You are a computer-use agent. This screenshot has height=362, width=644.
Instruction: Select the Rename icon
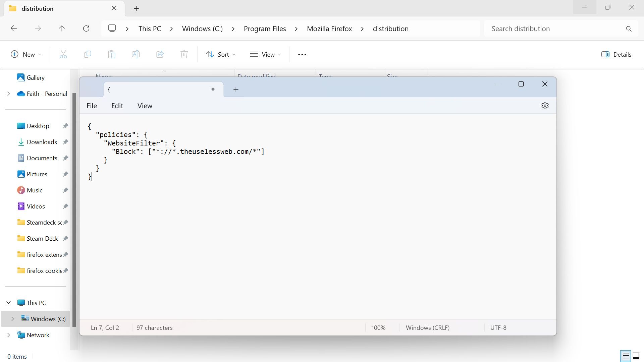click(136, 54)
